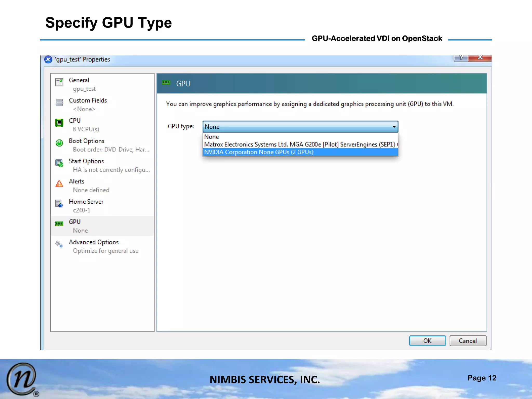Open the Start Options tab
The width and height of the screenshot is (532, 399).
(x=102, y=165)
